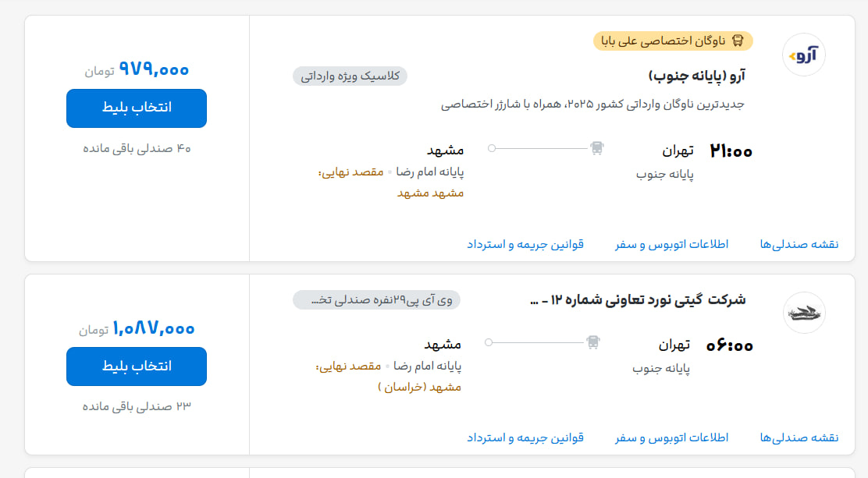Click destination circle marker on first route

pyautogui.click(x=492, y=147)
